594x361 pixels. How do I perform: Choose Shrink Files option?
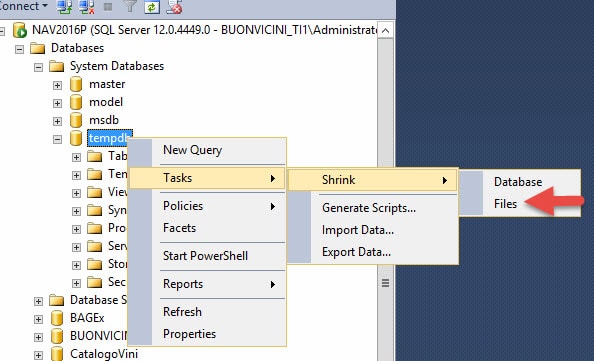(520, 204)
